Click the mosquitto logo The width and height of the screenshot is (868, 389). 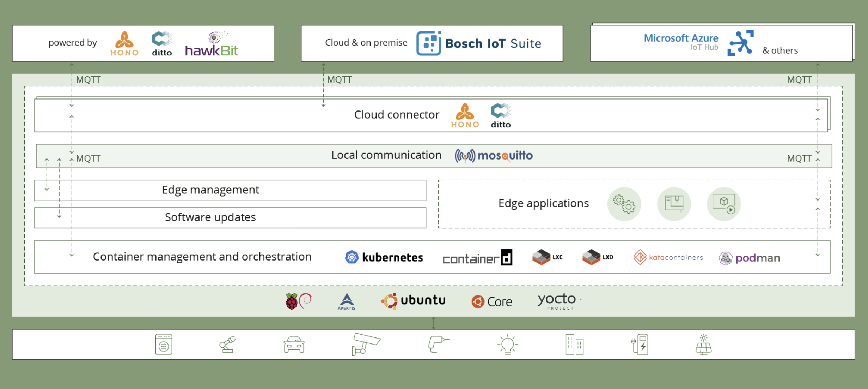coord(494,156)
